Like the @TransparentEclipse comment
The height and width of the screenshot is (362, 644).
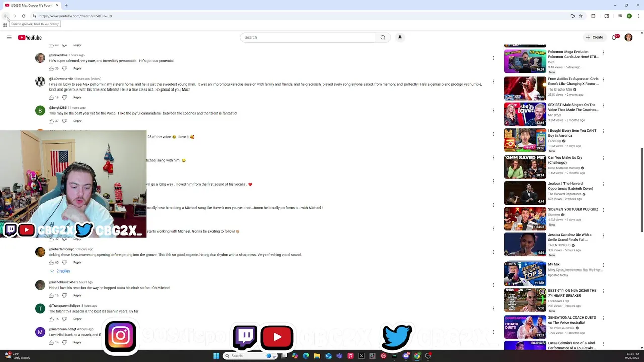[51, 319]
